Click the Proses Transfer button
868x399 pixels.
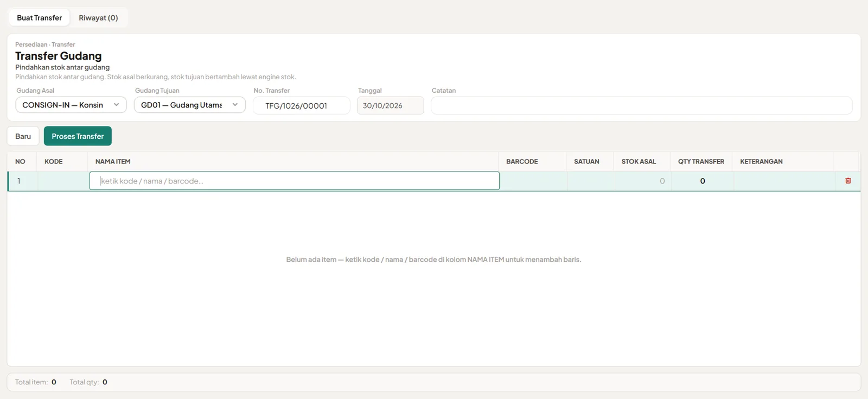point(78,136)
